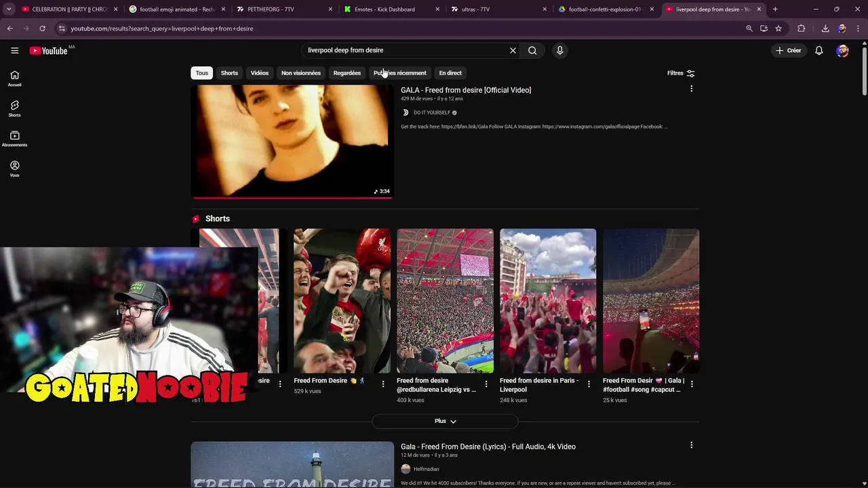Open browser extensions puzzle icon
Screen dimensions: 868x488
[x=801, y=28]
